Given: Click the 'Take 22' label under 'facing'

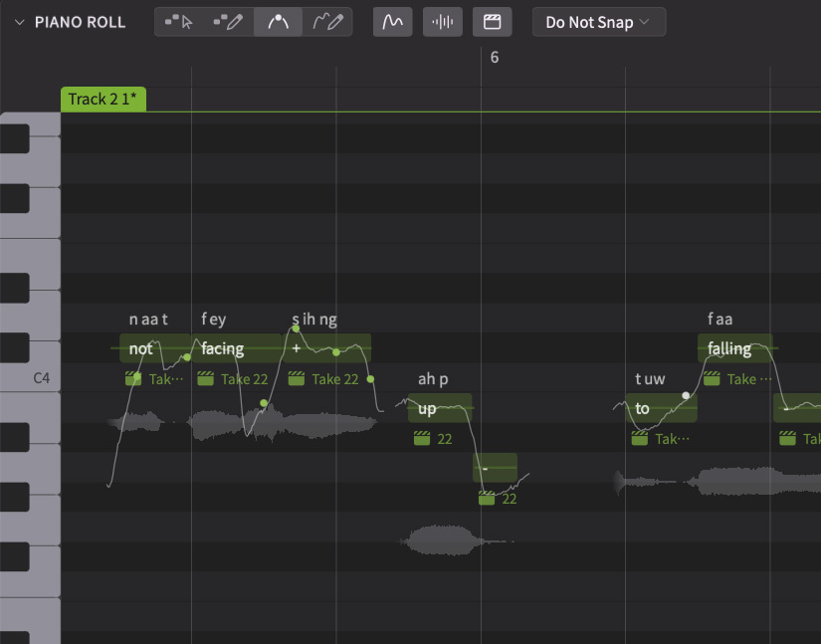Looking at the screenshot, I should pos(244,378).
